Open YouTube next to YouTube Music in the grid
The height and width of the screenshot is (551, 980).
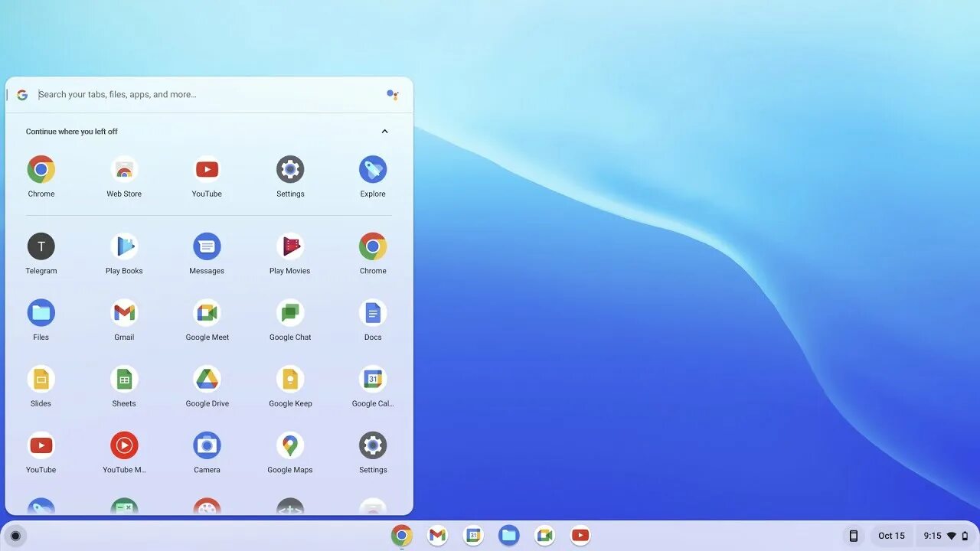click(41, 445)
